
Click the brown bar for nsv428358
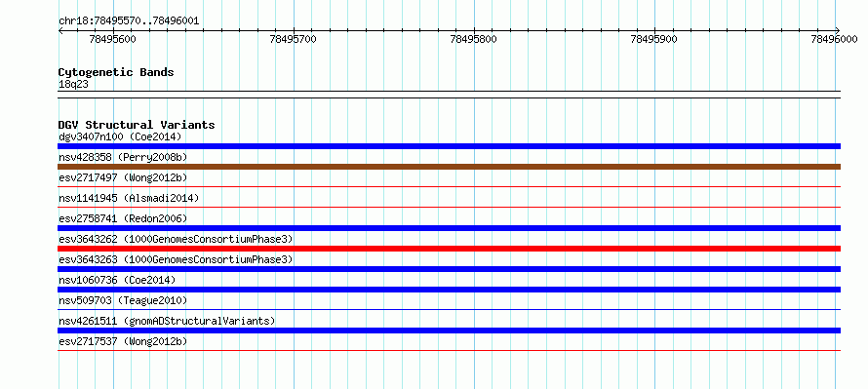[449, 167]
